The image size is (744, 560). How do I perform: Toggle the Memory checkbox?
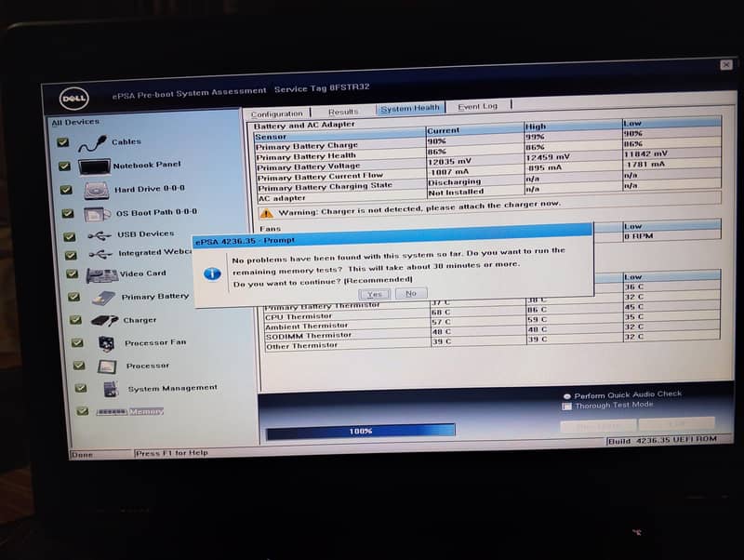point(83,411)
